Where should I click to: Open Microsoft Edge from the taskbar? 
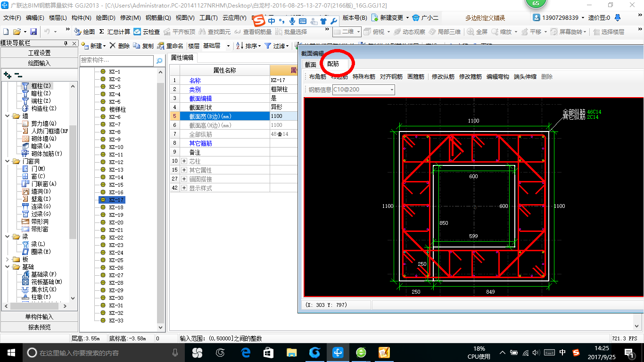click(x=245, y=352)
